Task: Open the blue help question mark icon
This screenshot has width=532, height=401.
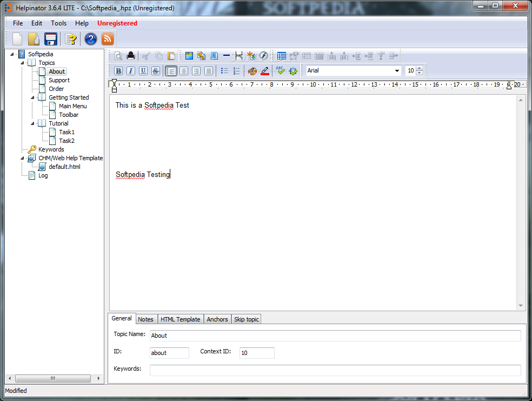Action: click(x=91, y=39)
